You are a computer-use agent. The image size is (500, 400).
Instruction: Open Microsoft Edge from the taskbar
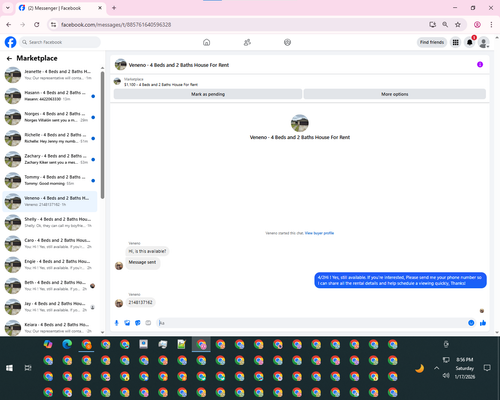67,344
